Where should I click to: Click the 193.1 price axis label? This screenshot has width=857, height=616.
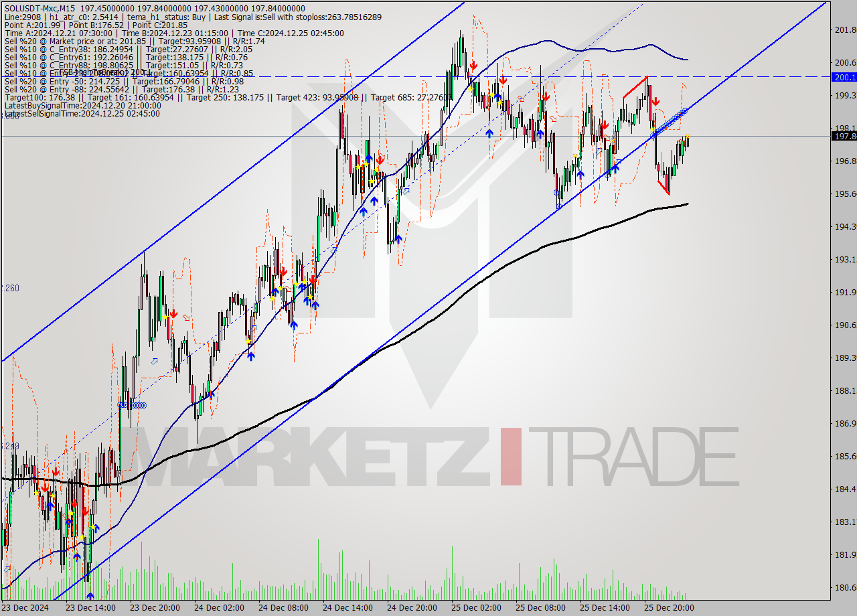[x=845, y=259]
